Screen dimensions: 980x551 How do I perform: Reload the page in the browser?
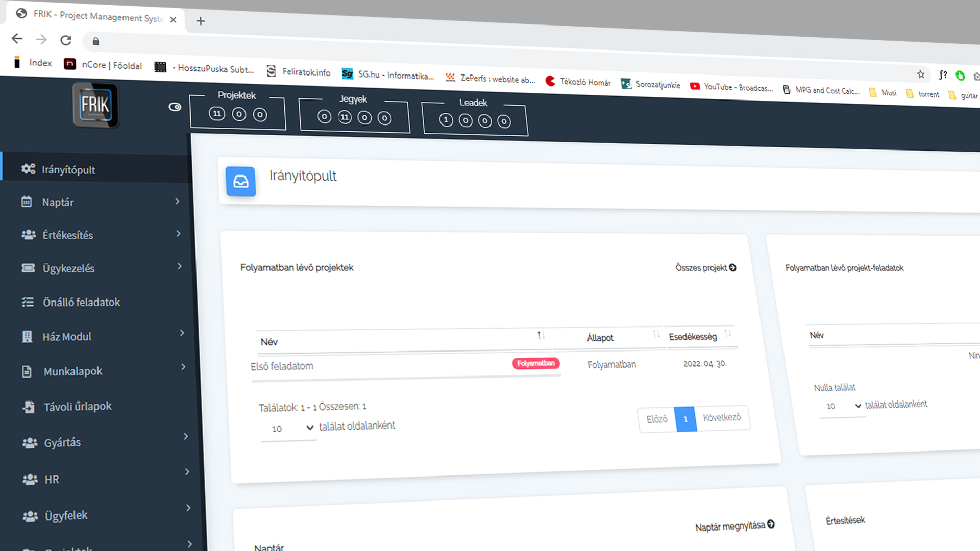click(66, 40)
